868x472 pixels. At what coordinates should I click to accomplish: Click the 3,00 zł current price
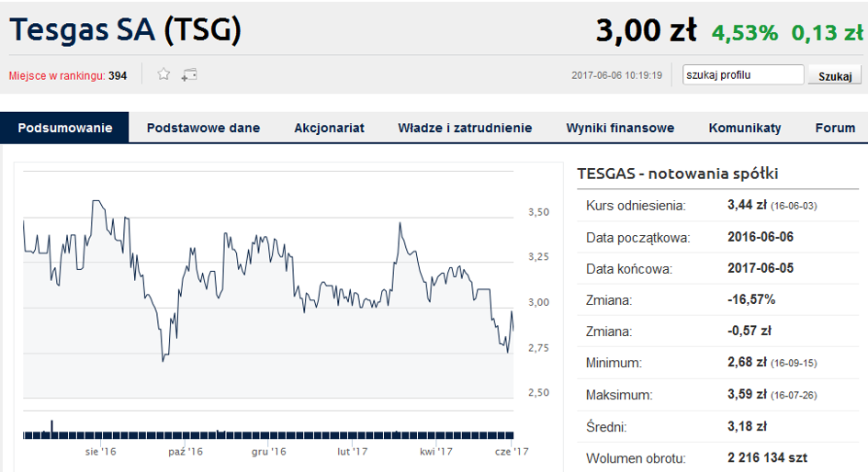[x=645, y=30]
